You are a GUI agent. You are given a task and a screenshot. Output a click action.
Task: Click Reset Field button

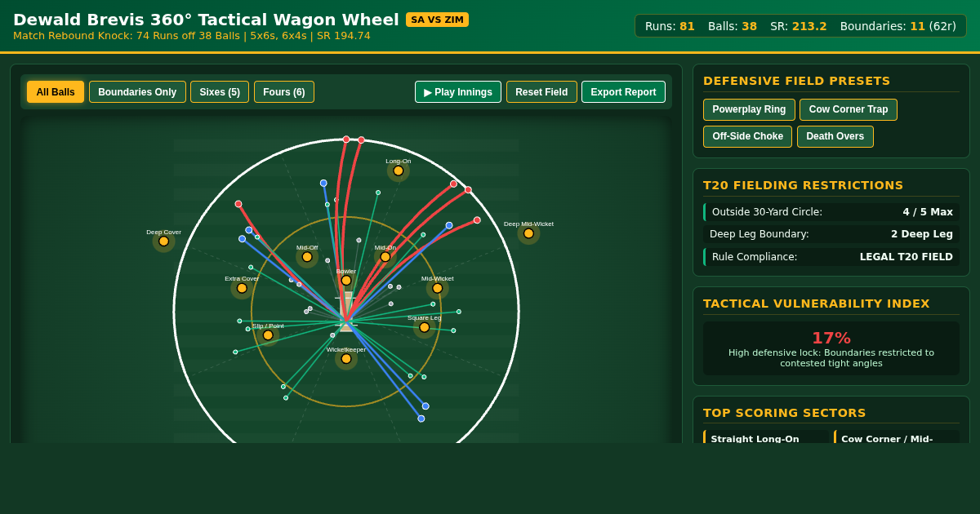(541, 92)
